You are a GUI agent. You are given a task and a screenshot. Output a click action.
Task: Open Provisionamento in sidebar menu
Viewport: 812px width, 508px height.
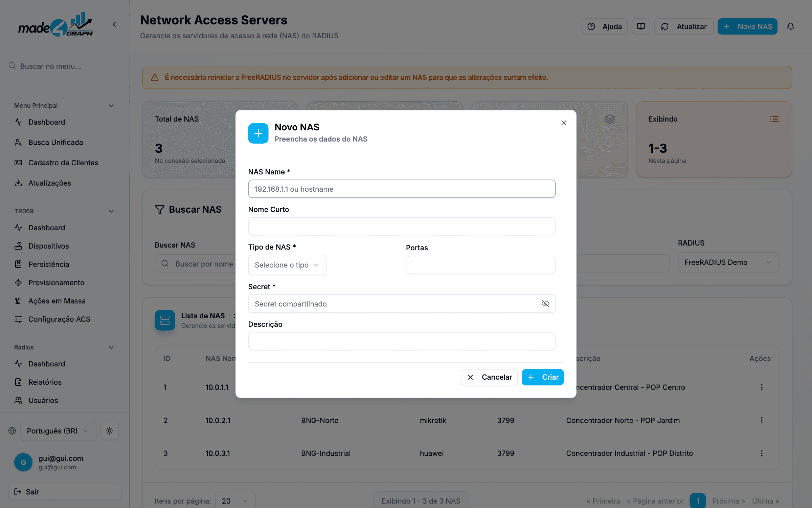pos(56,282)
